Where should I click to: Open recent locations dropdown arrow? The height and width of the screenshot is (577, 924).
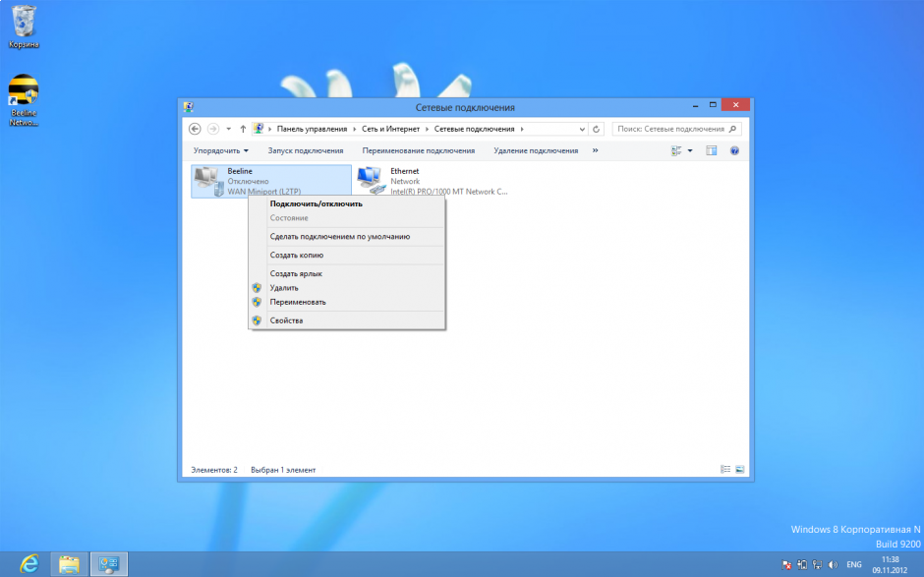pyautogui.click(x=229, y=129)
